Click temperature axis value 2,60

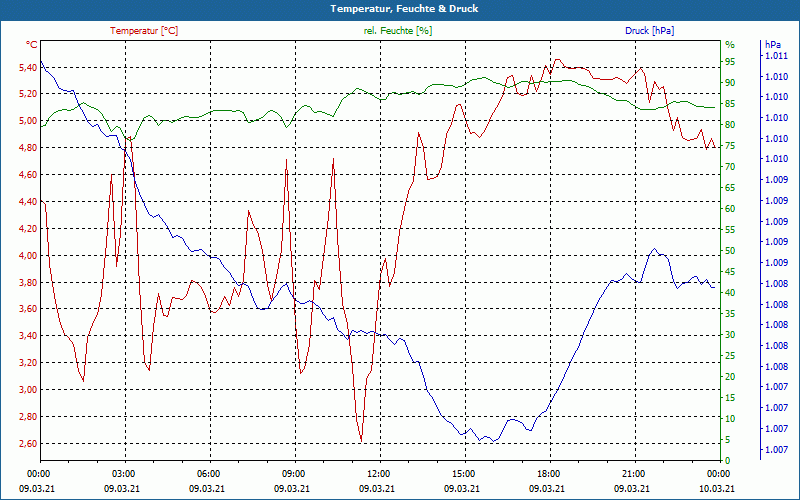28,444
